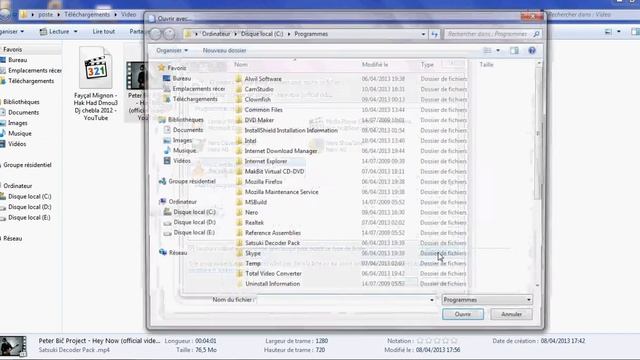Click the video preview thumbnail in details pane
Image resolution: width=640 pixels, height=360 pixels.
13,346
